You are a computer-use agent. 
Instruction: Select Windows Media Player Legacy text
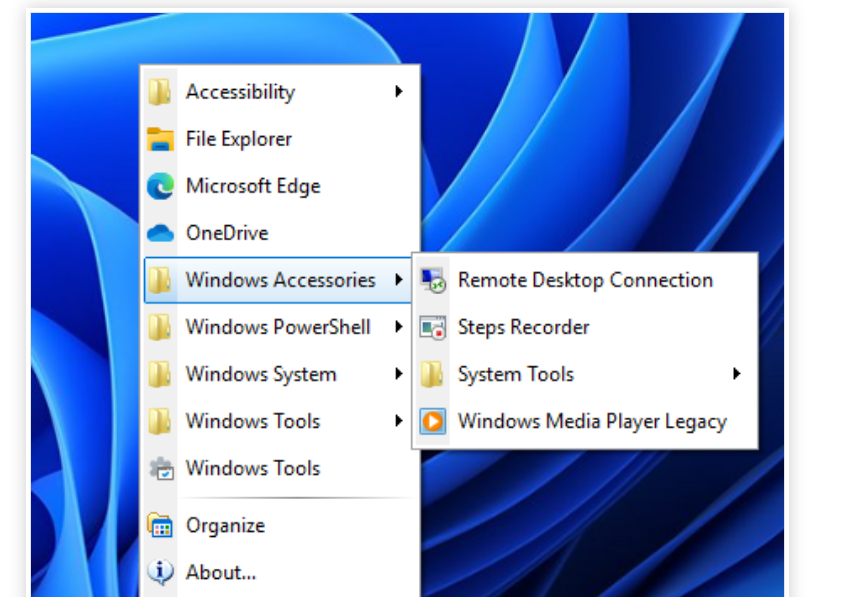click(592, 421)
